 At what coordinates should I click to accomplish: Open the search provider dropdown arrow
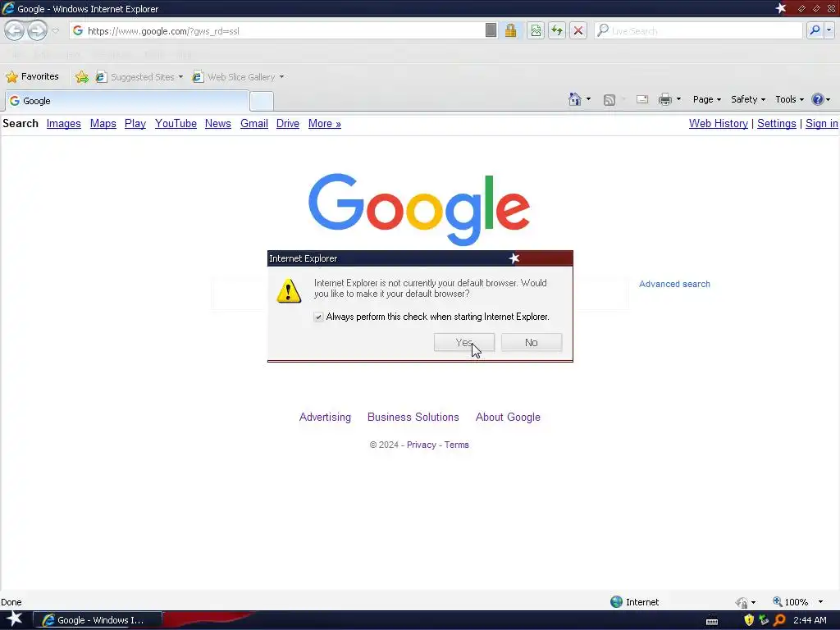[x=829, y=30]
